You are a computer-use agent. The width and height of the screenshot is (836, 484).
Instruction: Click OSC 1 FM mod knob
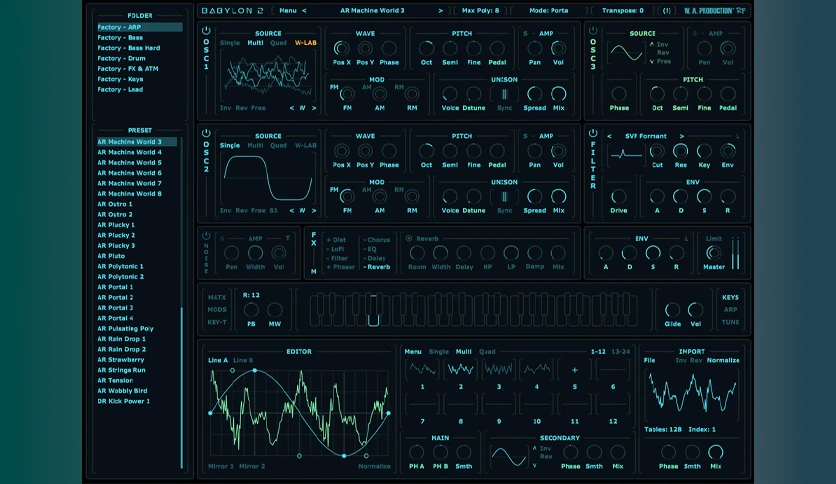tap(347, 94)
